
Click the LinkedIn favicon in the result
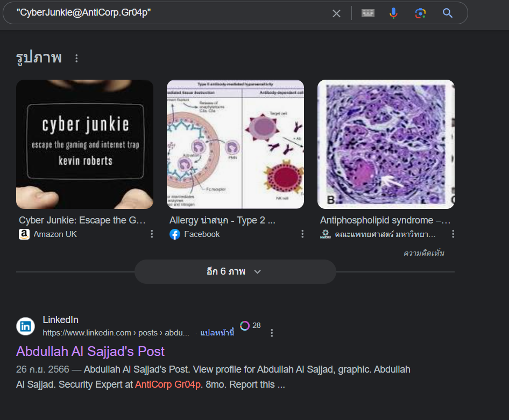[26, 326]
